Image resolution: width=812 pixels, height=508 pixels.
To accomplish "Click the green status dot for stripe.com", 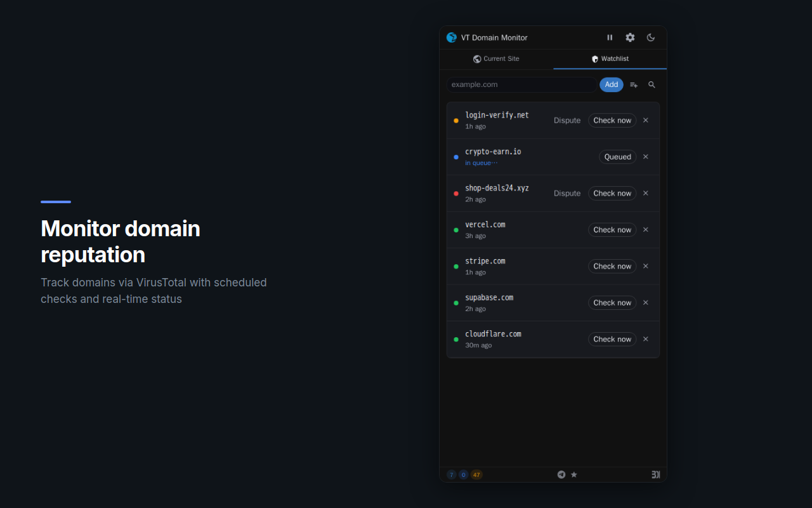I will click(x=455, y=266).
